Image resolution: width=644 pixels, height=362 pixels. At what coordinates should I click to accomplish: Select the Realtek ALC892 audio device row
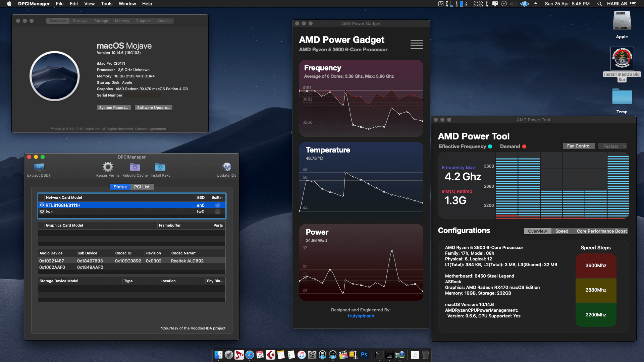click(132, 261)
